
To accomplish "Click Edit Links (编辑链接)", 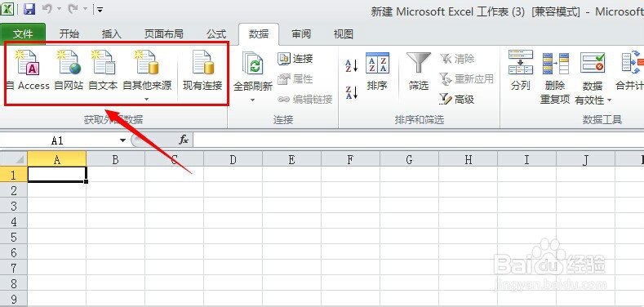I will pyautogui.click(x=304, y=99).
